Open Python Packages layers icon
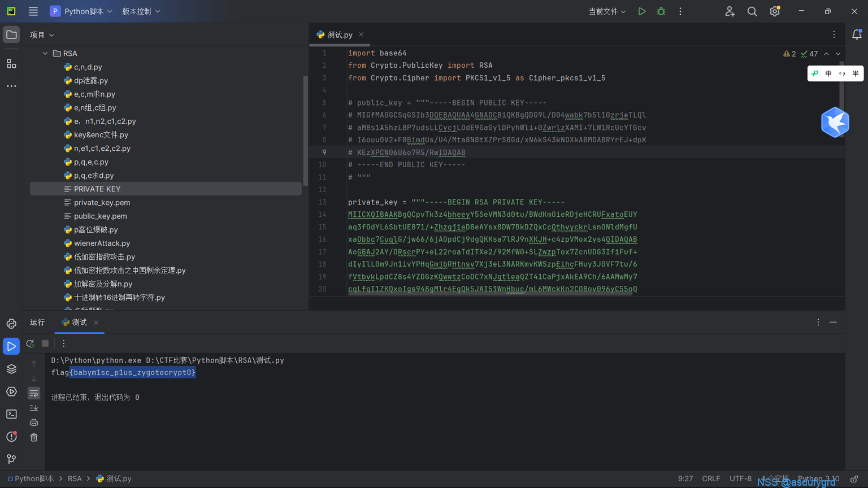 point(11,369)
